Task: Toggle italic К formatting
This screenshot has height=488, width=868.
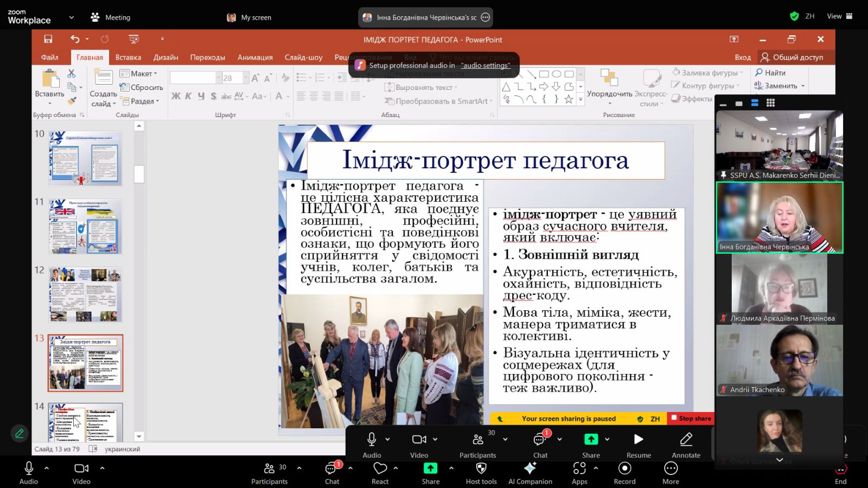Action: [x=188, y=96]
